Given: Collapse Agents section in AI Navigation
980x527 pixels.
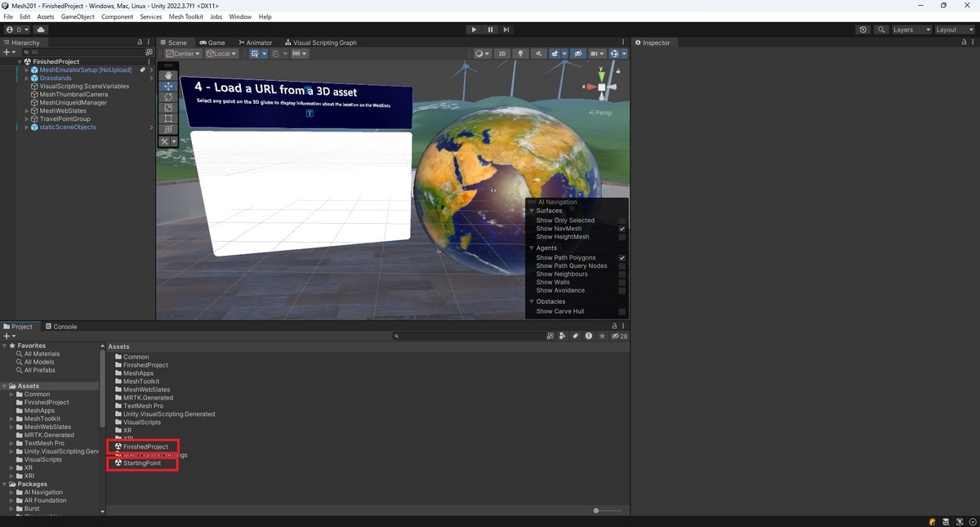Looking at the screenshot, I should coord(532,248).
